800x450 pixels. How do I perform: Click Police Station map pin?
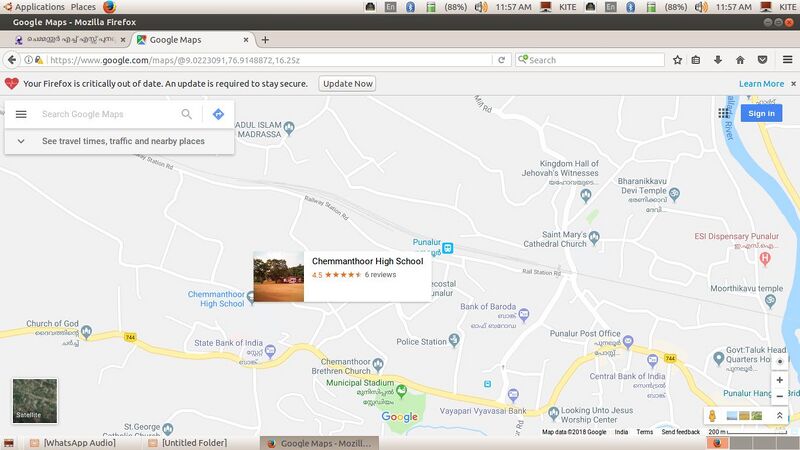[x=454, y=340]
